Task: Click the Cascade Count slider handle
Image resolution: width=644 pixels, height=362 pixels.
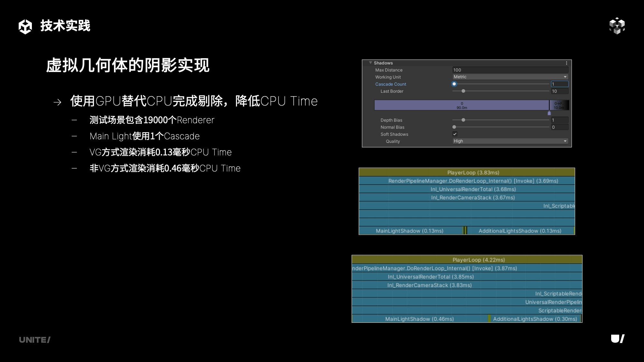Action: 454,84
